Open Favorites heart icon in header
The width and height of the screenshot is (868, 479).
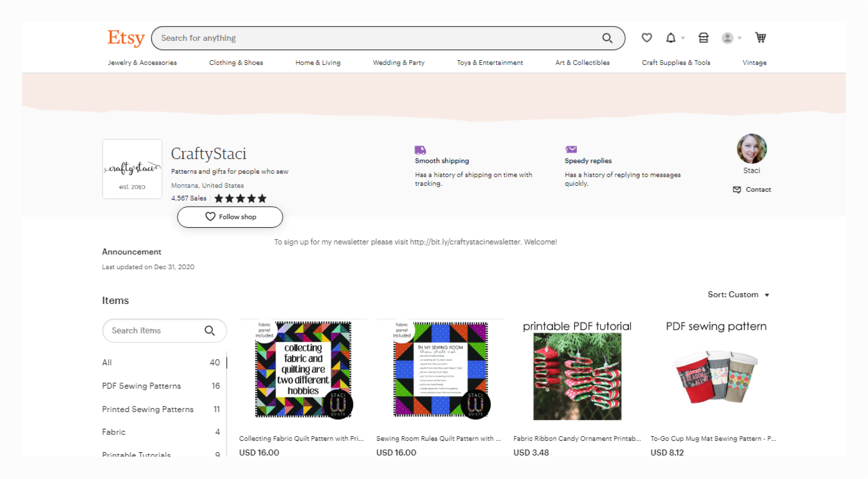click(647, 38)
